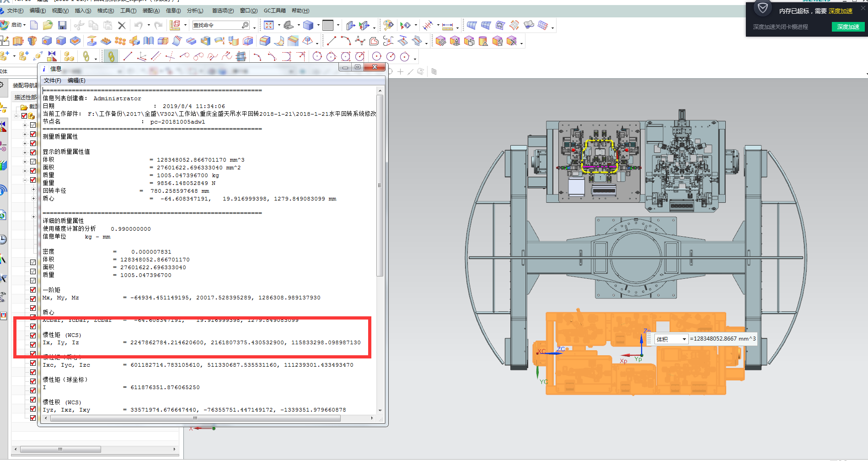Click the 惯性矩 (WCS) text line
Image resolution: width=868 pixels, height=461 pixels.
62,335
